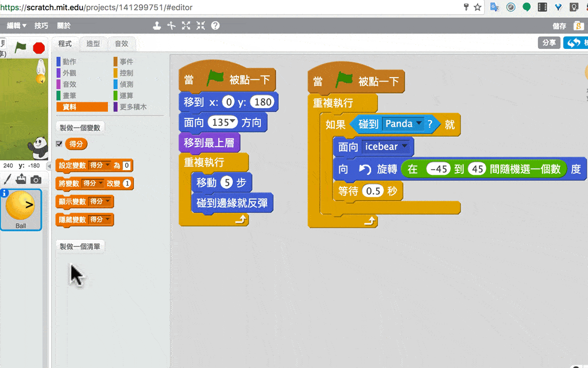
Task: Upload sprite from file icon
Action: click(x=21, y=179)
